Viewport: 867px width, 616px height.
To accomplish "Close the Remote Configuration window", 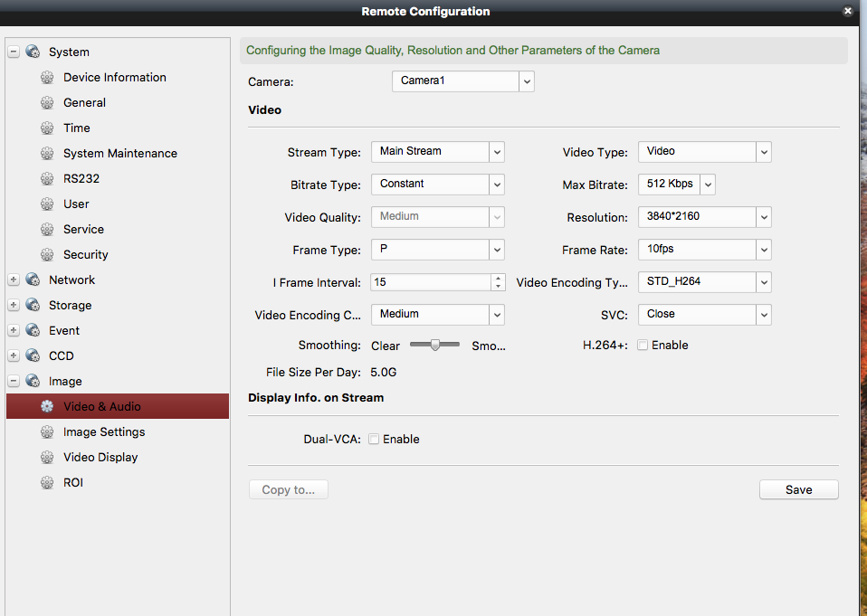I will 847,12.
